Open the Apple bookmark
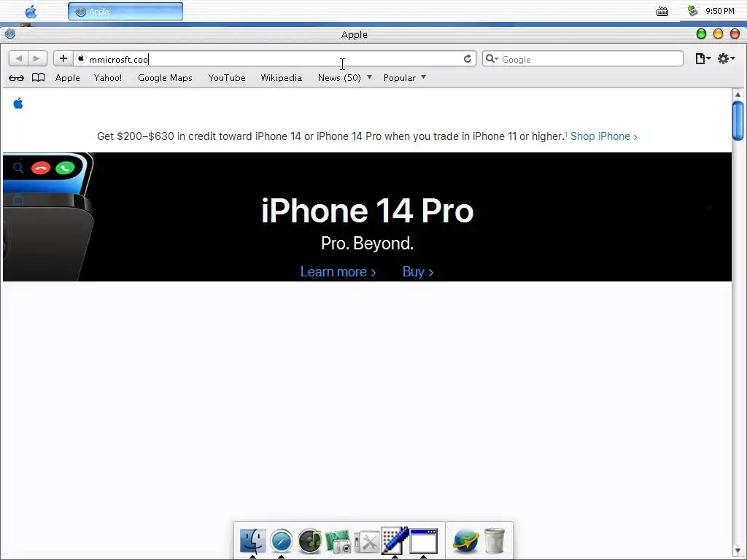The width and height of the screenshot is (747, 560). coord(68,77)
